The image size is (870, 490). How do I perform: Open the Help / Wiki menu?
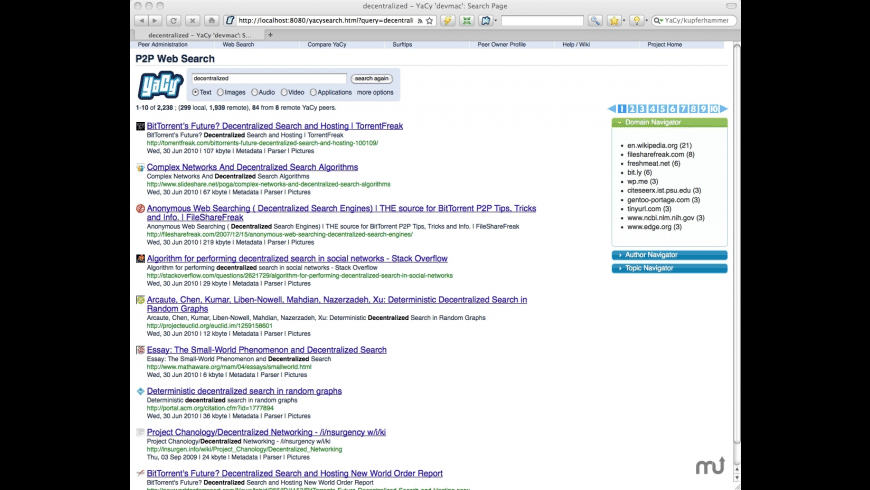(x=576, y=44)
